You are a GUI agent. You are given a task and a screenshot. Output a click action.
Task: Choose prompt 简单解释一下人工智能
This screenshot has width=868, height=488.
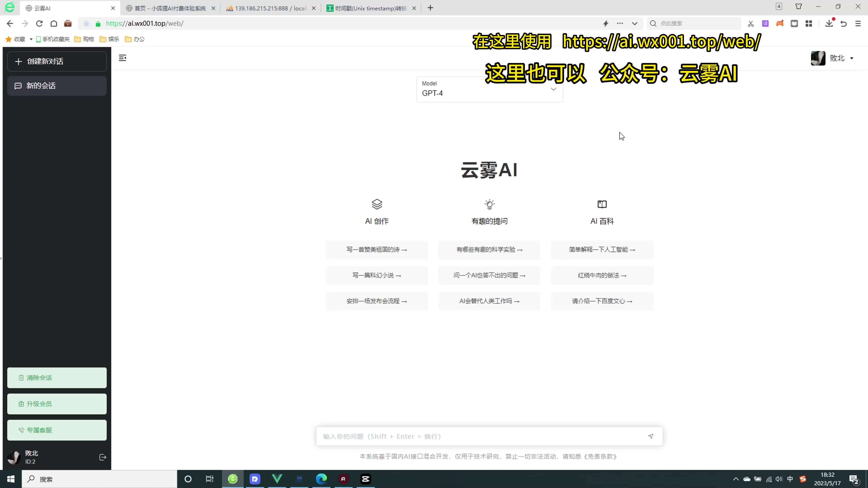[602, 250]
